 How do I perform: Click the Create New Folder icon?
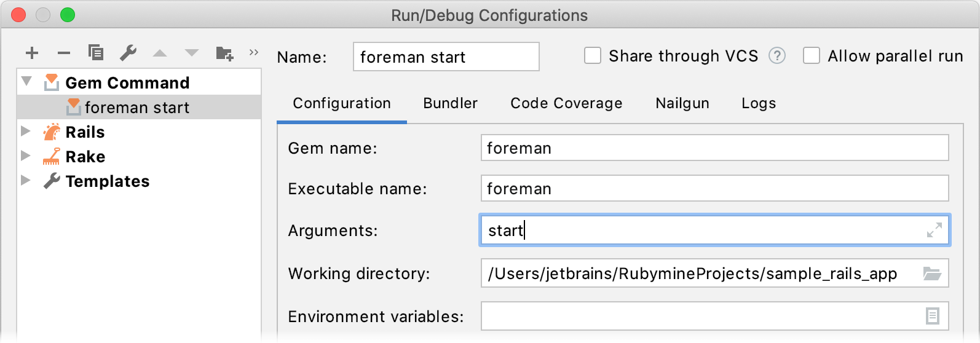click(x=224, y=53)
